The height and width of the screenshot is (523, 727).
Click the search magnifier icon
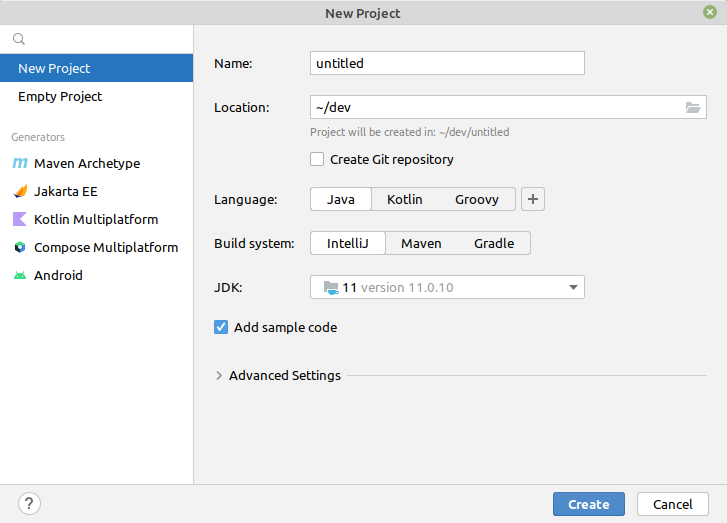click(19, 39)
